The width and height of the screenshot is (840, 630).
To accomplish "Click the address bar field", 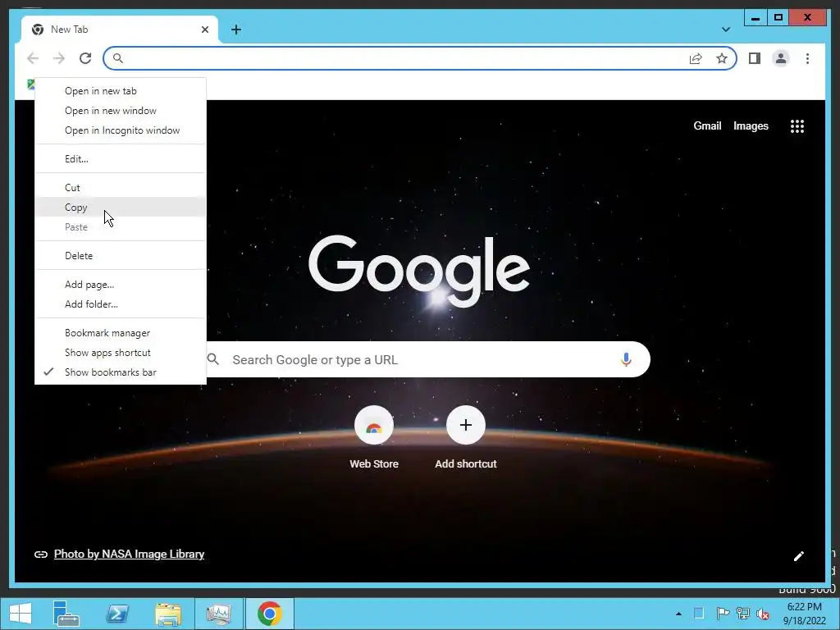I will (x=420, y=58).
